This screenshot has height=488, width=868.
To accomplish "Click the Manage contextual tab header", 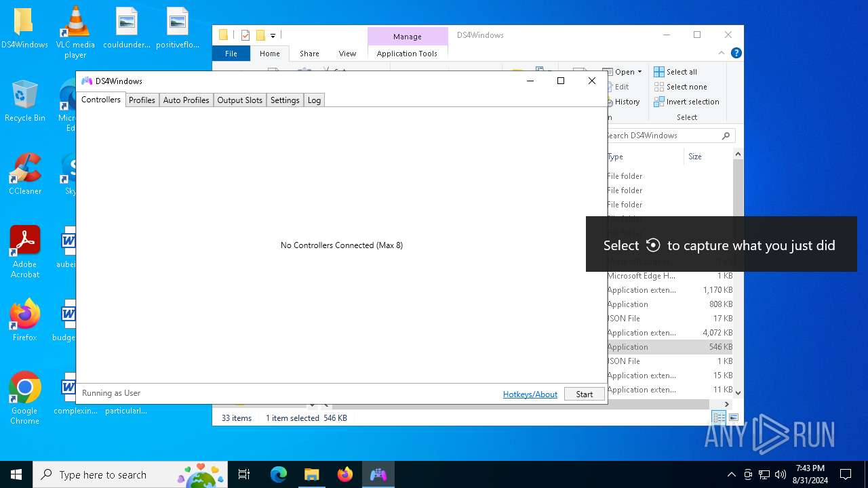I will [407, 37].
